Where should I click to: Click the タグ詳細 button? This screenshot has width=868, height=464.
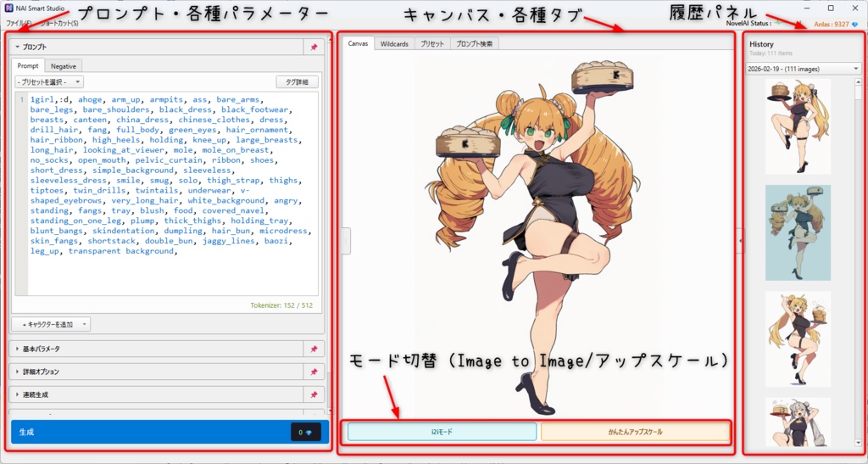298,82
